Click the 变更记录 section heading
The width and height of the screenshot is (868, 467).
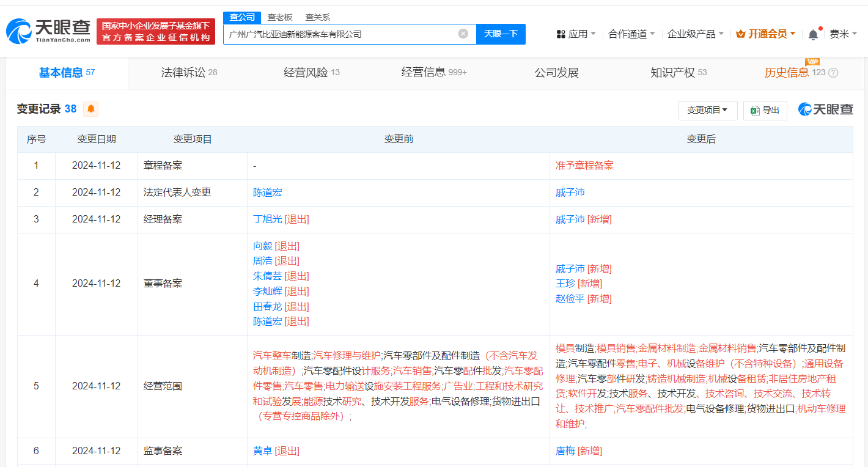[x=39, y=109]
